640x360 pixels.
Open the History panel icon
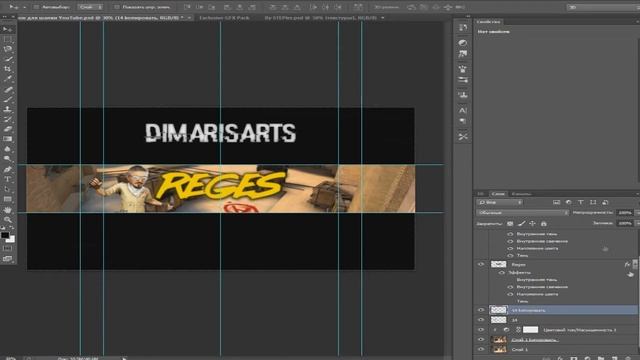[463, 27]
